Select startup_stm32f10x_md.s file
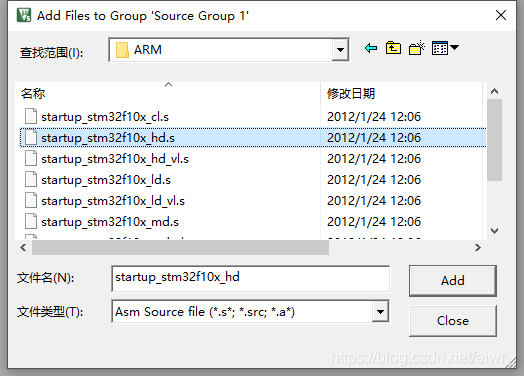The height and width of the screenshot is (376, 524). point(110,222)
